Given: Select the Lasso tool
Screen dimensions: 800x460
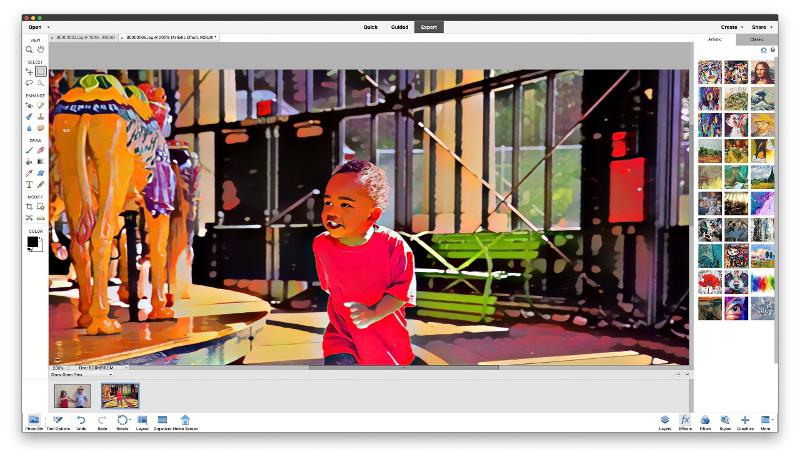Looking at the screenshot, I should (29, 83).
